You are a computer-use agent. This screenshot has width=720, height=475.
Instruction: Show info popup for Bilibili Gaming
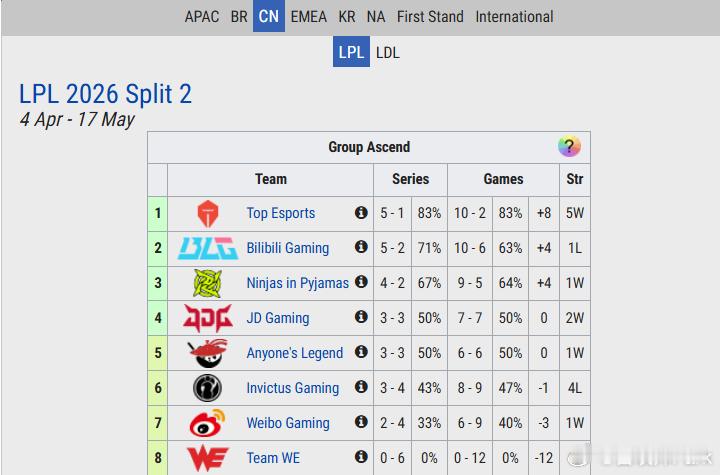[x=361, y=248]
